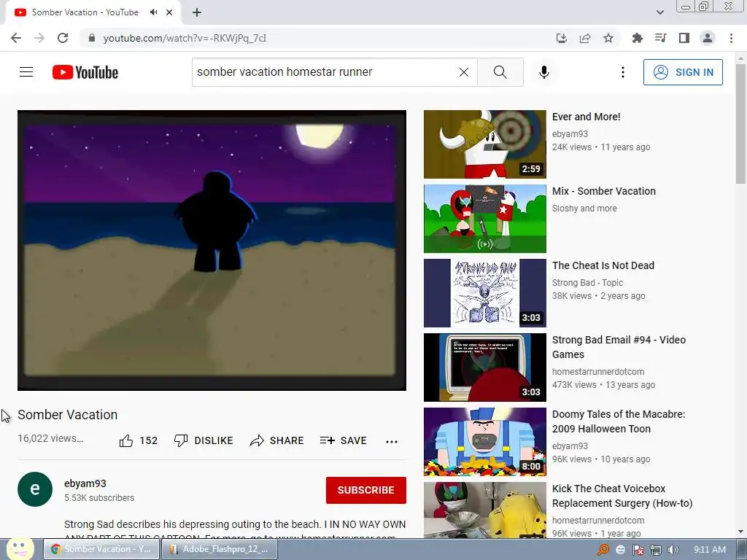SAVE video to a playlist
747x560 pixels.
point(343,440)
